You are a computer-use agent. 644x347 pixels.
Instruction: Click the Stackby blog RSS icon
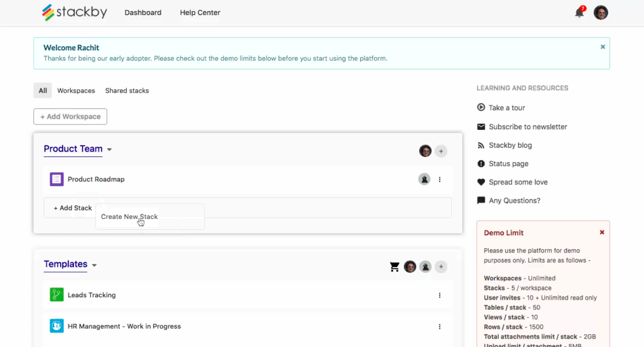(481, 145)
